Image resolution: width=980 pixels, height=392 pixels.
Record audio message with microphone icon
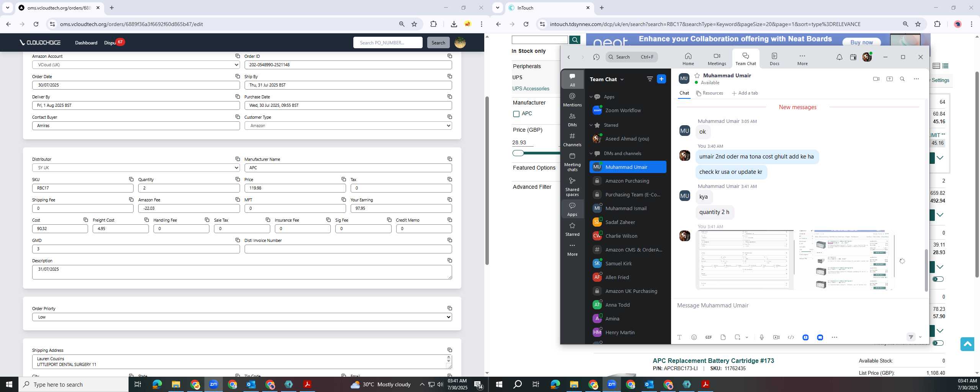(x=761, y=337)
